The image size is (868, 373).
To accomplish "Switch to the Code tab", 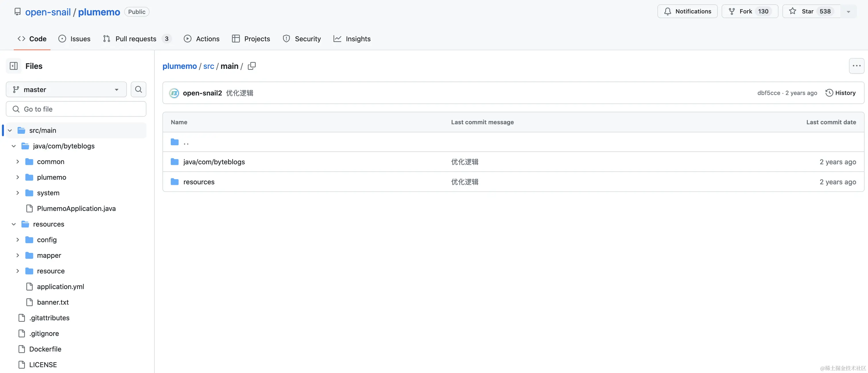I will (x=32, y=39).
